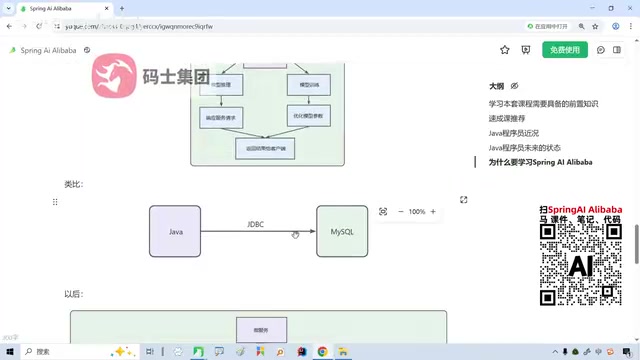
Task: Click the browser forward arrow
Action: pyautogui.click(x=24, y=26)
